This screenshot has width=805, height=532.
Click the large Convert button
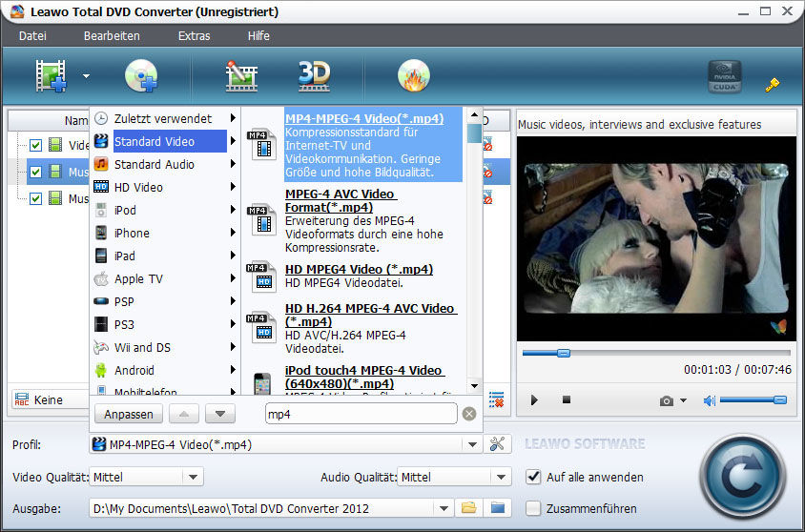pyautogui.click(x=742, y=477)
